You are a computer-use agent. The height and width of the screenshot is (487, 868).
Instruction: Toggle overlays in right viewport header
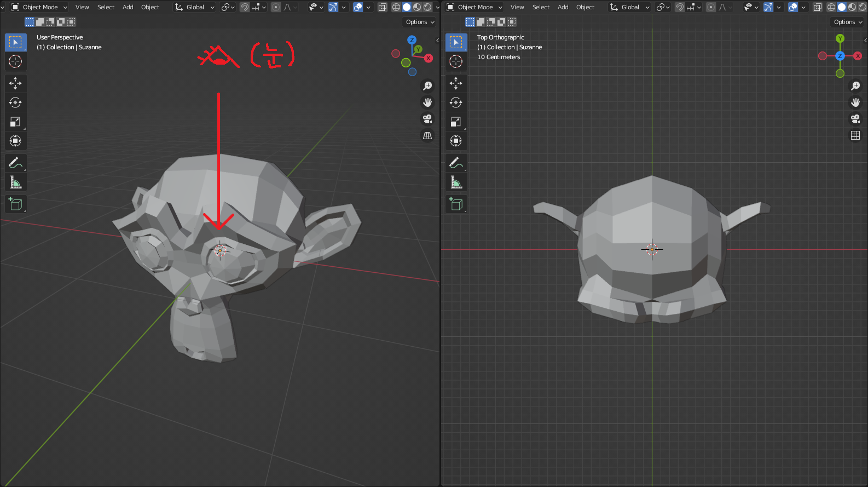point(793,7)
